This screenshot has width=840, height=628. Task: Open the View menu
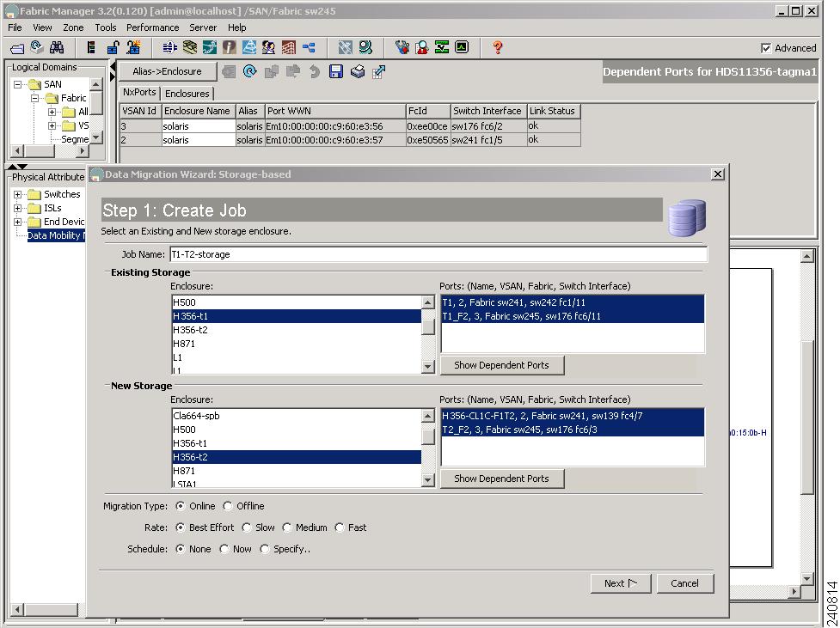click(x=42, y=27)
